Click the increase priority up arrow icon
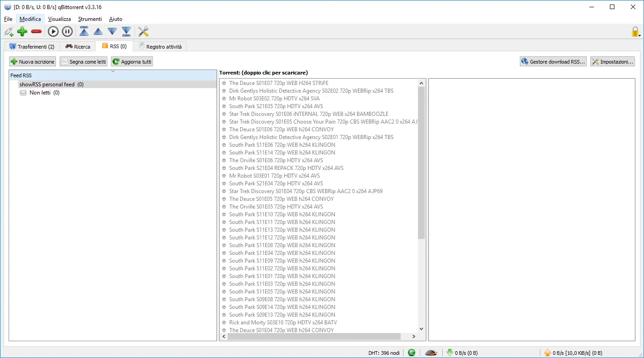 pyautogui.click(x=98, y=31)
